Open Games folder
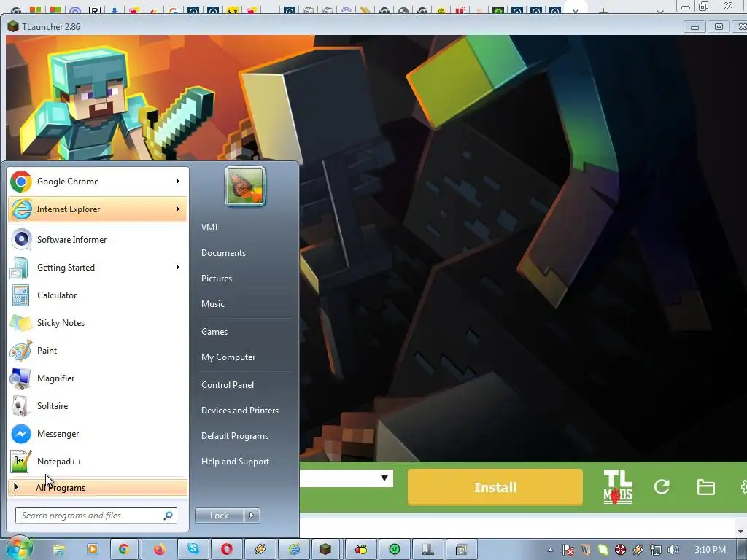Viewport: 747px width, 560px height. 214,332
